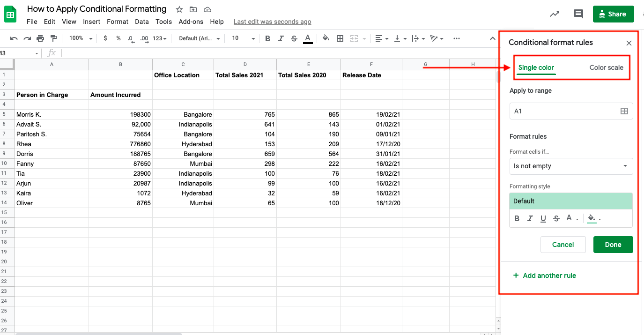Click the move to folder icon

pos(193,9)
